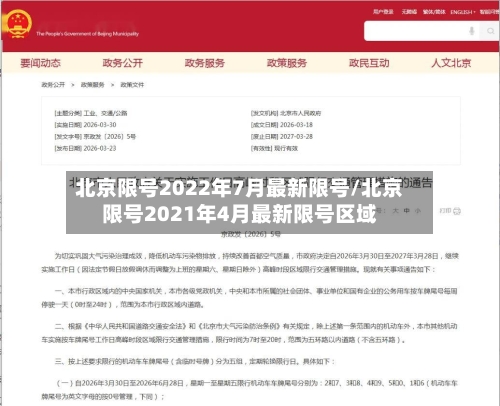Go to 政策服务 in the breadcrumb
500x406 pixels.
click(92, 85)
